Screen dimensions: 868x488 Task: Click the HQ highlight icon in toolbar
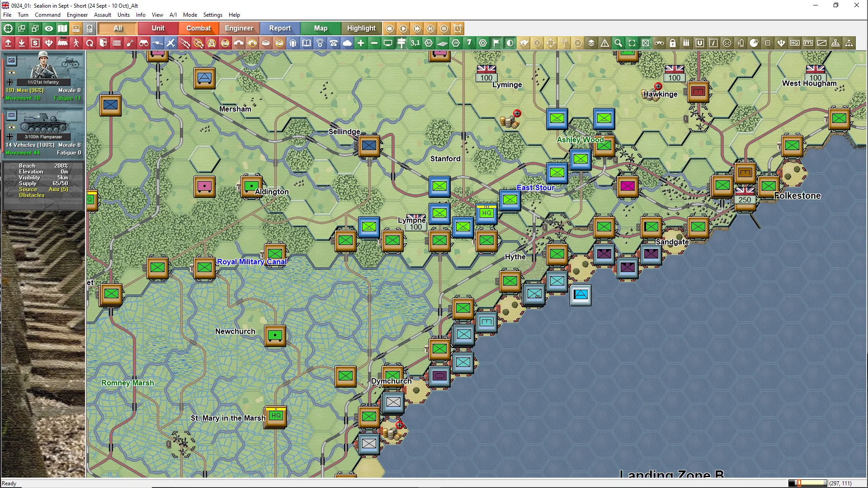click(x=795, y=43)
